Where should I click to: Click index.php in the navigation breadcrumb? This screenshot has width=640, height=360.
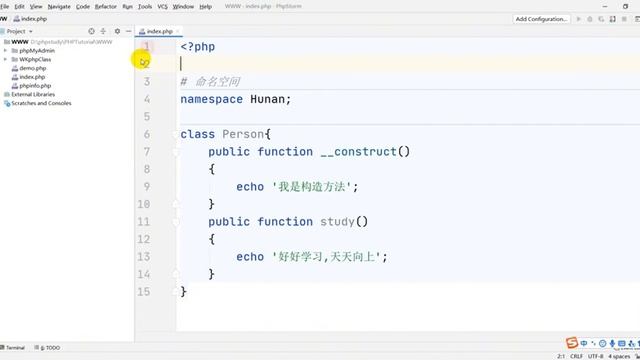tap(31, 19)
